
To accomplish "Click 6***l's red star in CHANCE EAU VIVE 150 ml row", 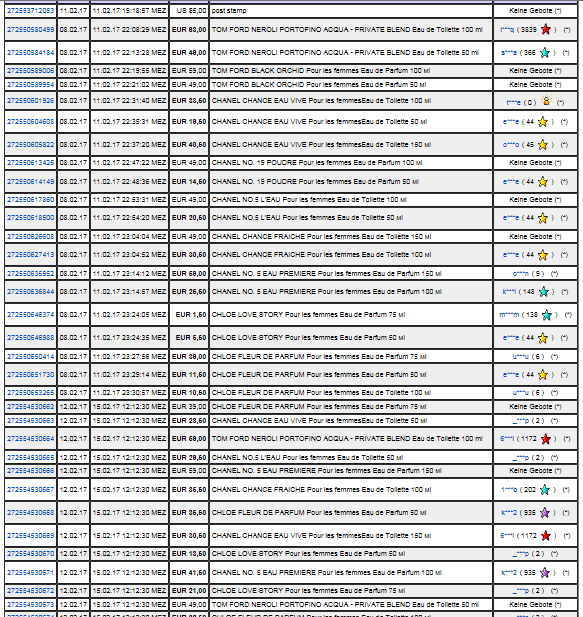I will (x=546, y=536).
